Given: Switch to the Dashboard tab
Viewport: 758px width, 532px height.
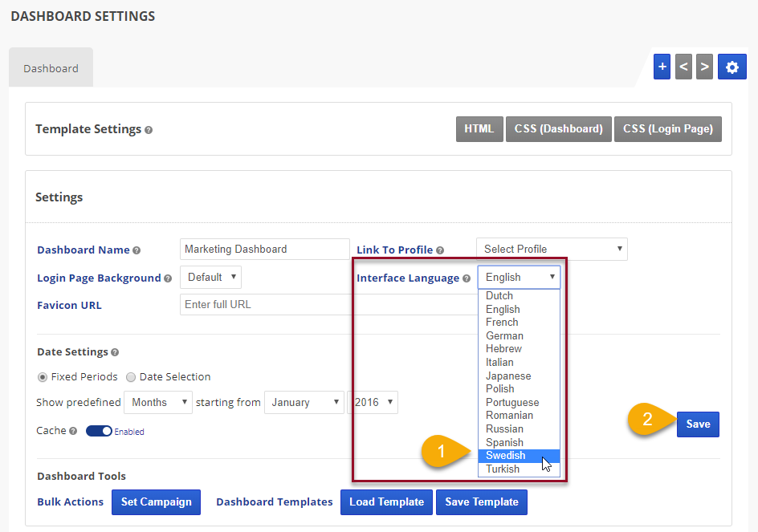Looking at the screenshot, I should pos(51,68).
